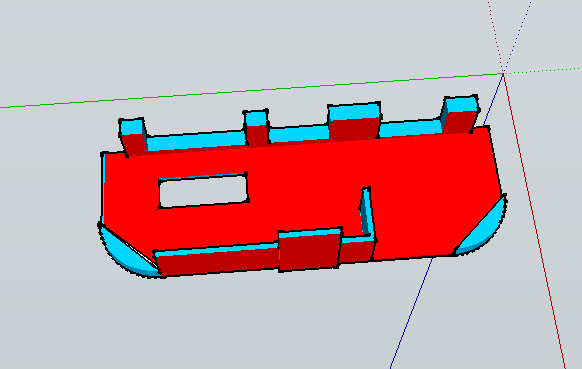Select the leftmost cyan-topped tab on back edge
The width and height of the screenshot is (582, 369).
pyautogui.click(x=133, y=137)
